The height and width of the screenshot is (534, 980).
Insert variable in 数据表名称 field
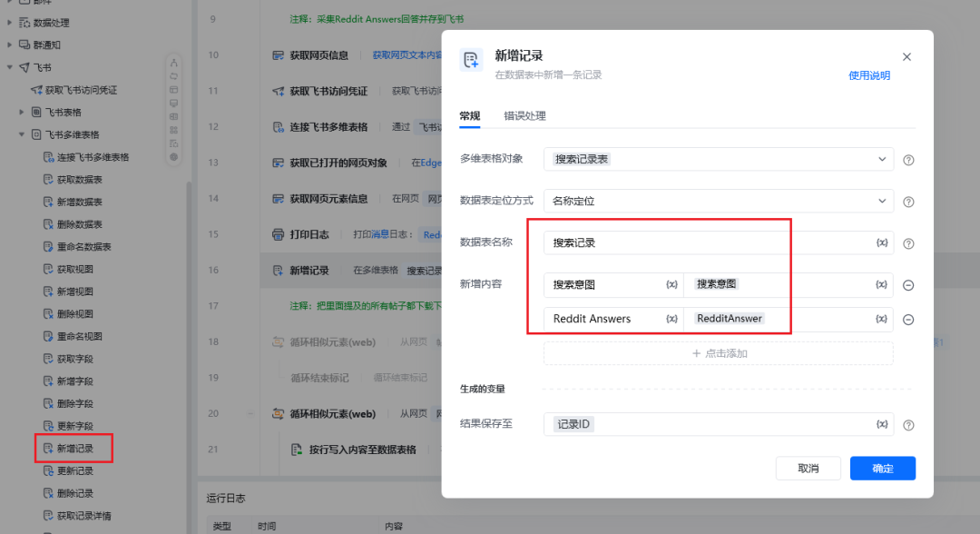882,242
